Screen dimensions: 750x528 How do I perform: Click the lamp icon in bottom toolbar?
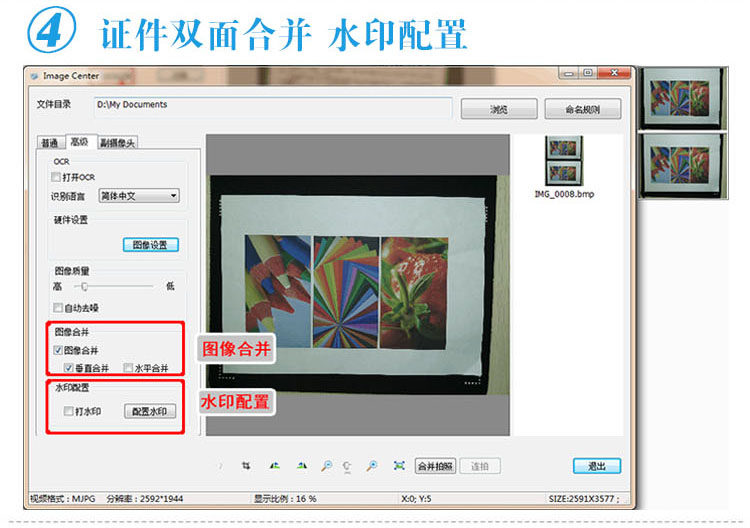point(347,466)
